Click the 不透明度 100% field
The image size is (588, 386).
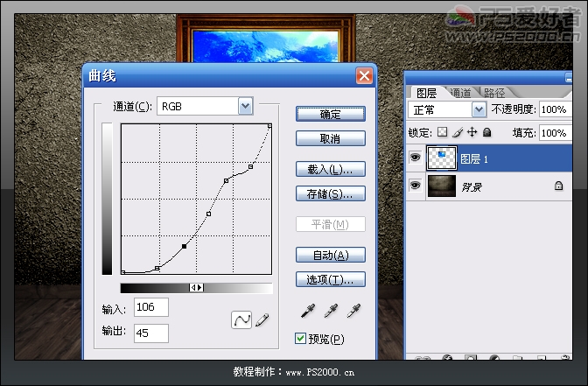point(556,109)
